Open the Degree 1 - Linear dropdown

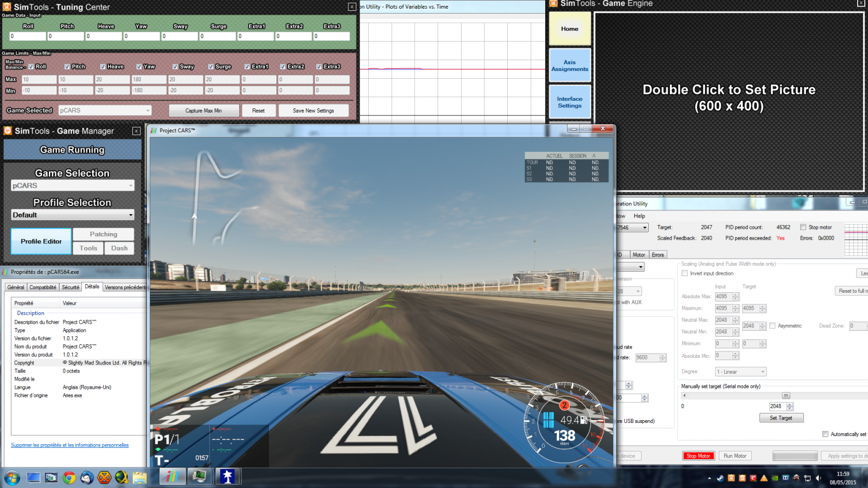741,372
